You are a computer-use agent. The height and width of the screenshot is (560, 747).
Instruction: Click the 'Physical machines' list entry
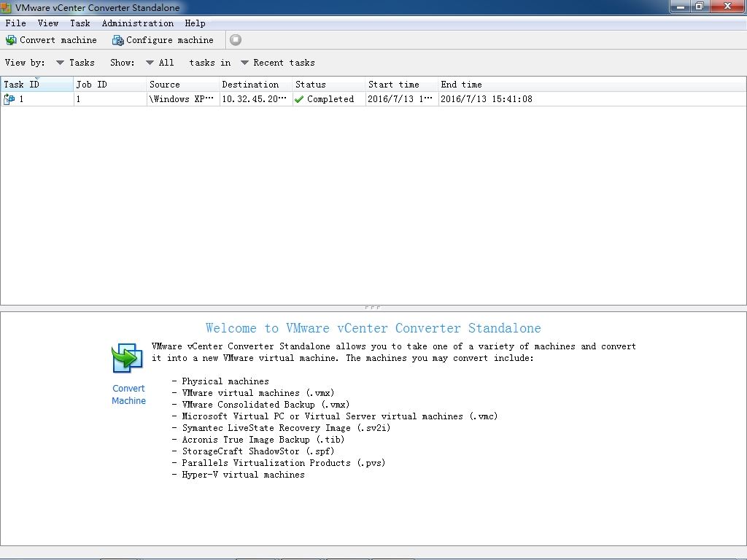[225, 381]
